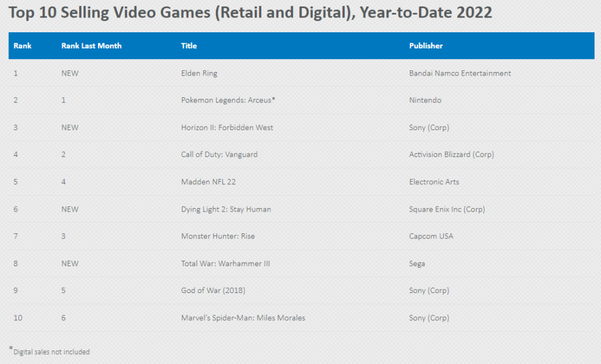
Task: Select God of War (2018) title
Action: tap(212, 291)
